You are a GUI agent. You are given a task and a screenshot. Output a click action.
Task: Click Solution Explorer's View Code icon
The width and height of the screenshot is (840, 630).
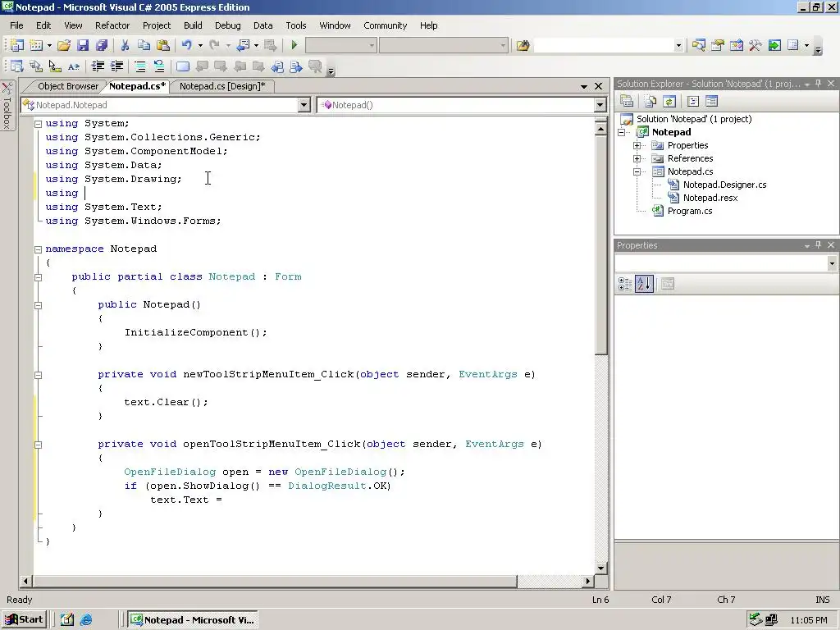[693, 101]
